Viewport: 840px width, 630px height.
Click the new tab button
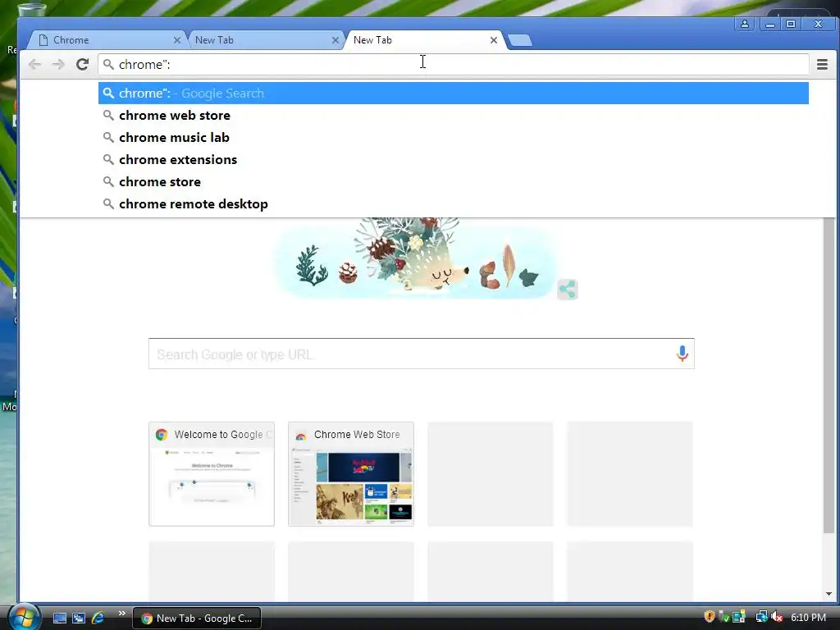click(x=519, y=39)
